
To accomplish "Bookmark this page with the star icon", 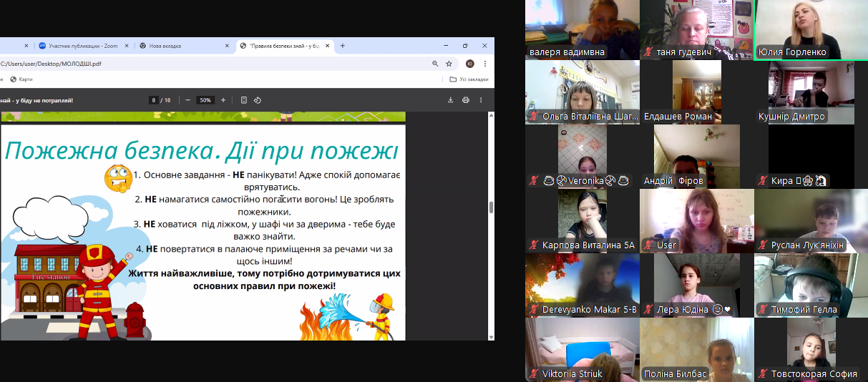I will (x=449, y=64).
